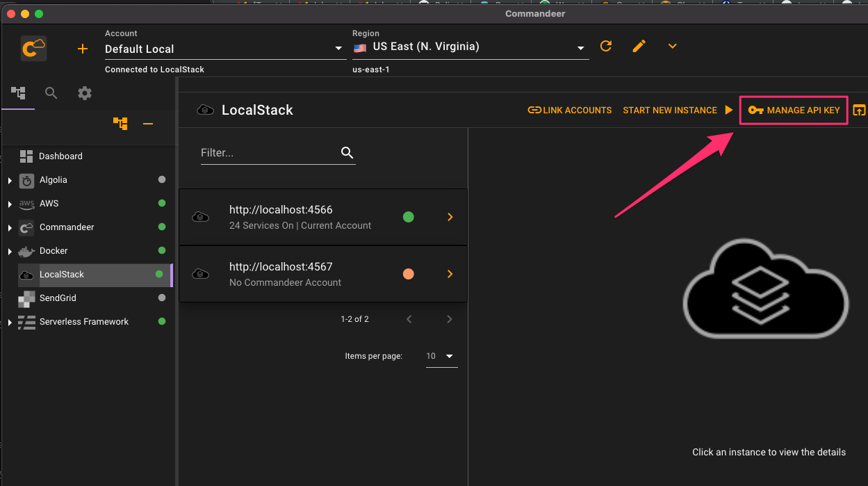Open the Account dropdown showing Default Local
The height and width of the screenshot is (486, 868).
[225, 49]
